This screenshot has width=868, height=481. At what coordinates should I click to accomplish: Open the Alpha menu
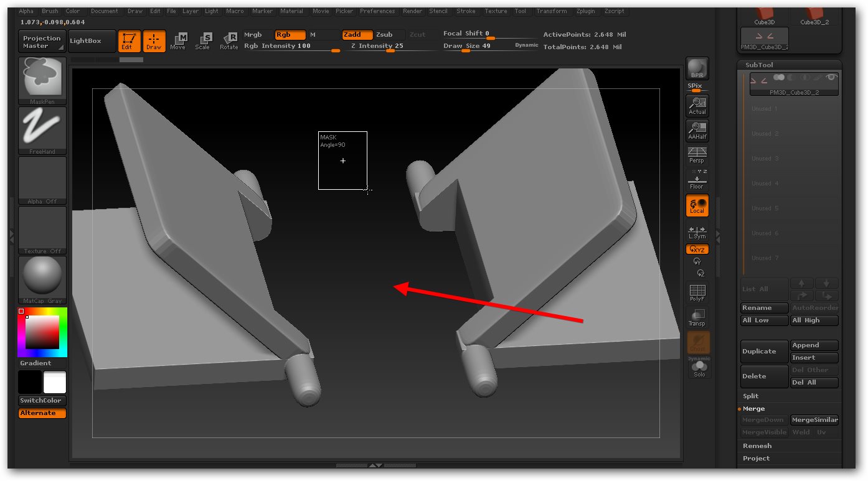(26, 11)
